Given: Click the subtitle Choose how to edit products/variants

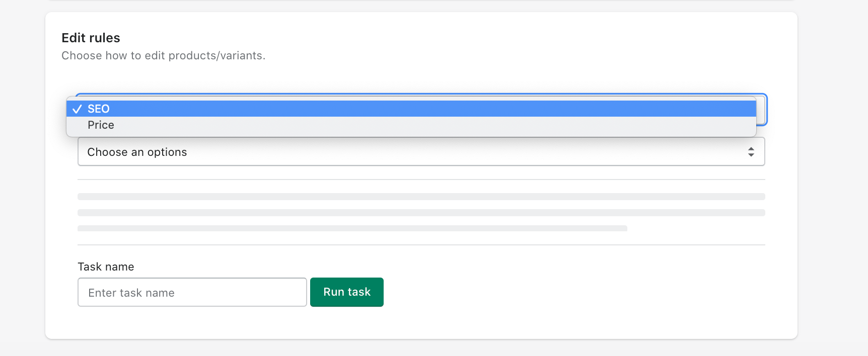Looking at the screenshot, I should click(164, 55).
